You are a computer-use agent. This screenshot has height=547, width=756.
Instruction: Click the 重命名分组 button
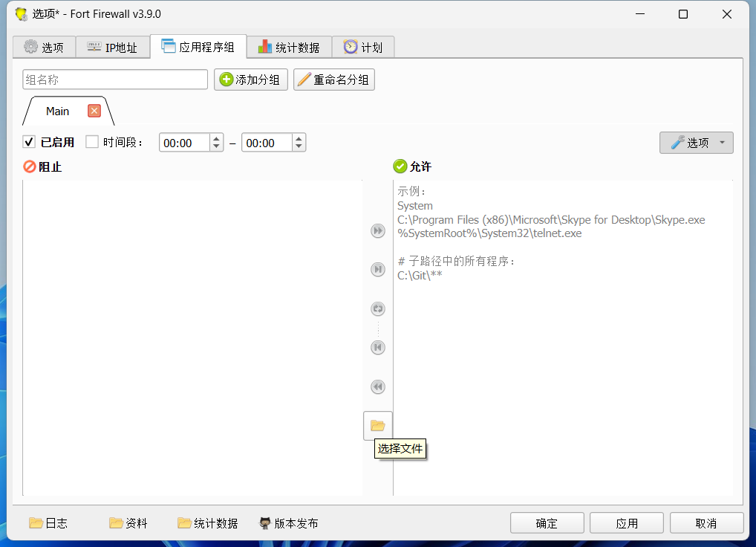pyautogui.click(x=334, y=80)
